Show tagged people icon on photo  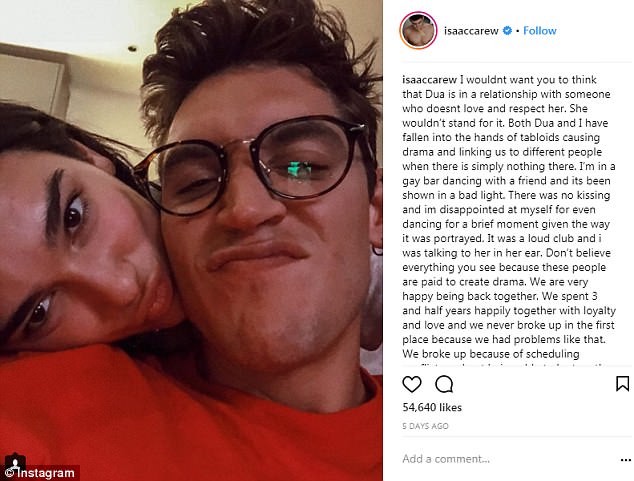tap(15, 461)
